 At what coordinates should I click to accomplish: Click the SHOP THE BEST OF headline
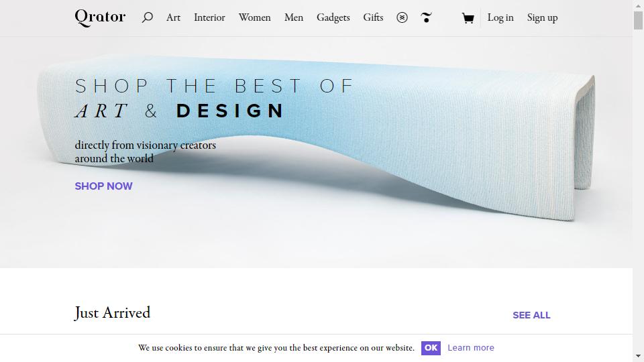215,86
